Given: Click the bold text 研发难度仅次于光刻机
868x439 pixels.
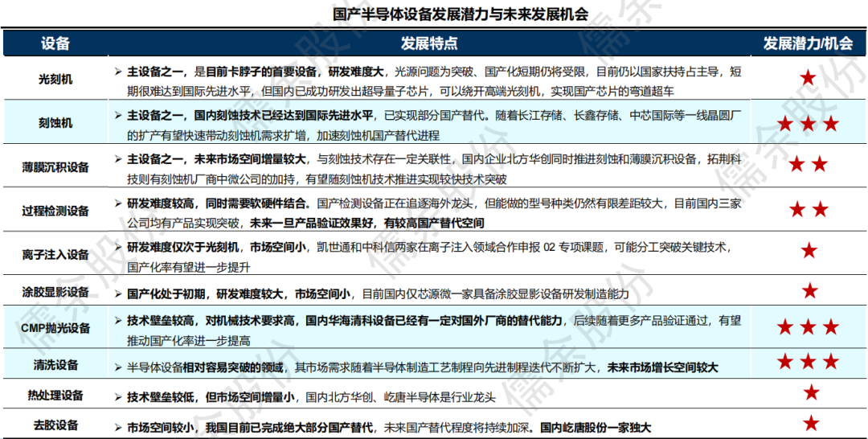Looking at the screenshot, I should tap(183, 247).
